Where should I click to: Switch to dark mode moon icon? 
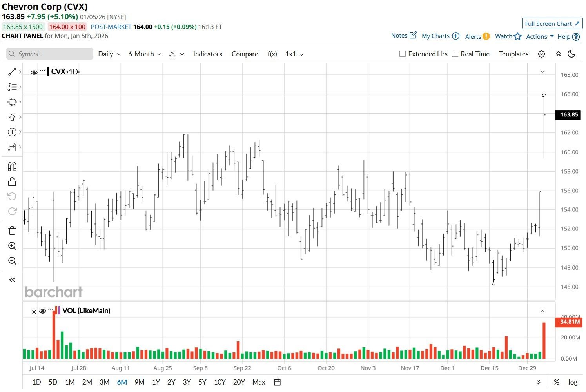[572, 54]
